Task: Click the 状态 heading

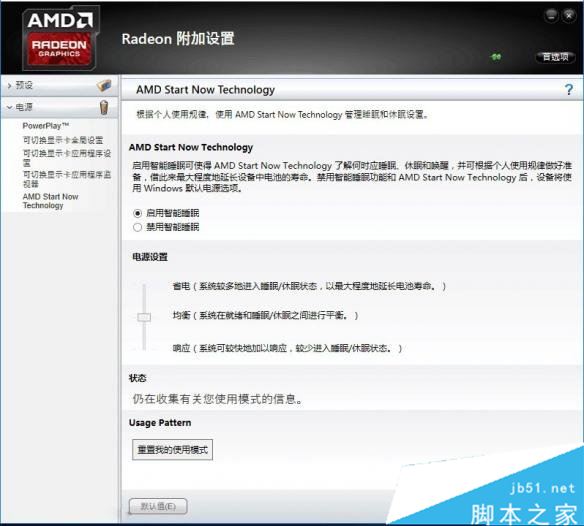Action: coord(137,378)
